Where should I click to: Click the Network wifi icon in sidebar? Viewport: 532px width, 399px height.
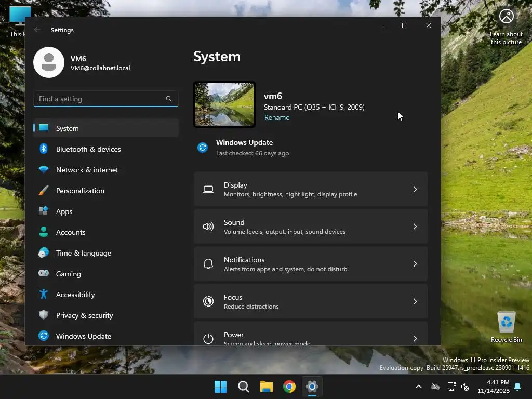44,170
